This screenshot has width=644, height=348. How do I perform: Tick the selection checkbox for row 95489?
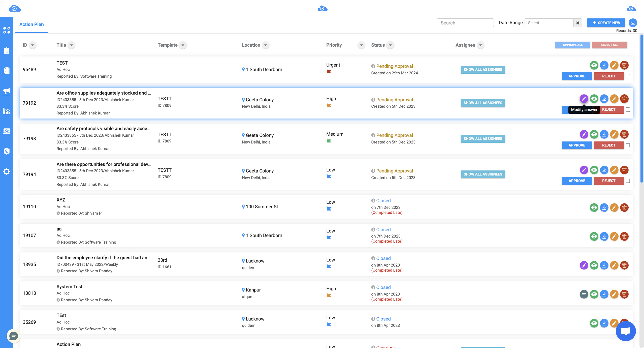[628, 76]
